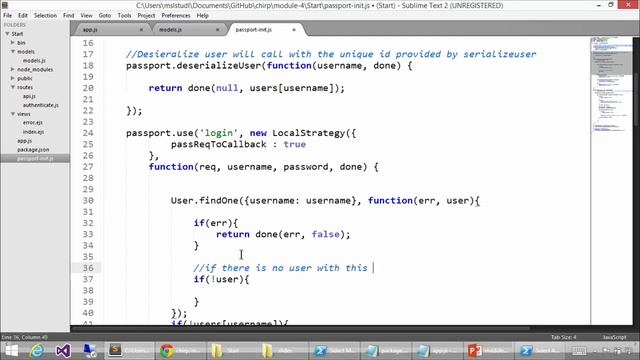Open the PowerPoint taskbar button

(487, 351)
